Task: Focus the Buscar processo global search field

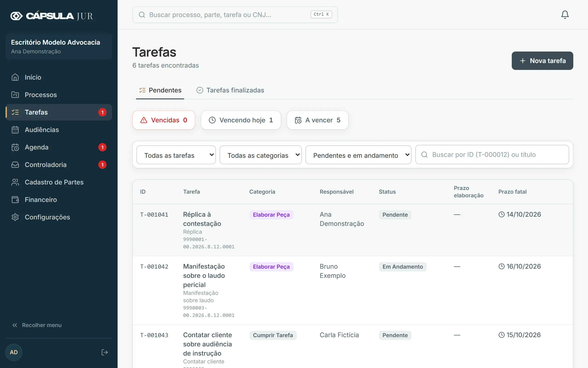Action: pyautogui.click(x=235, y=14)
